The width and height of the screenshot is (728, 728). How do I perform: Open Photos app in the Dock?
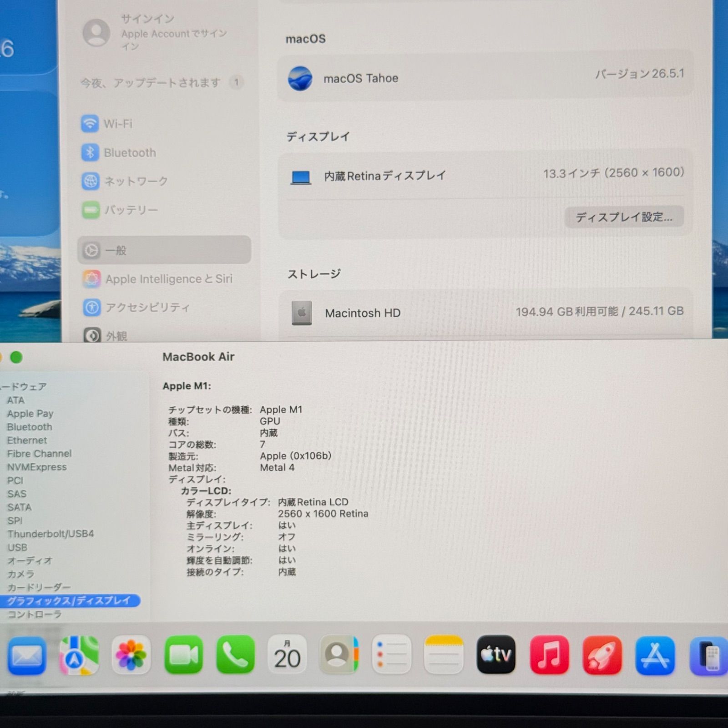(x=131, y=655)
